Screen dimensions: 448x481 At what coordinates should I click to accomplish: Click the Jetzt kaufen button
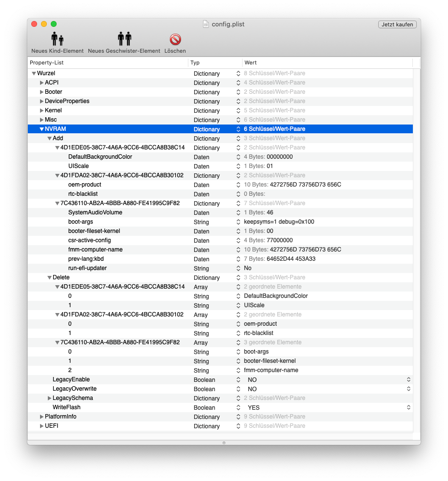(397, 24)
